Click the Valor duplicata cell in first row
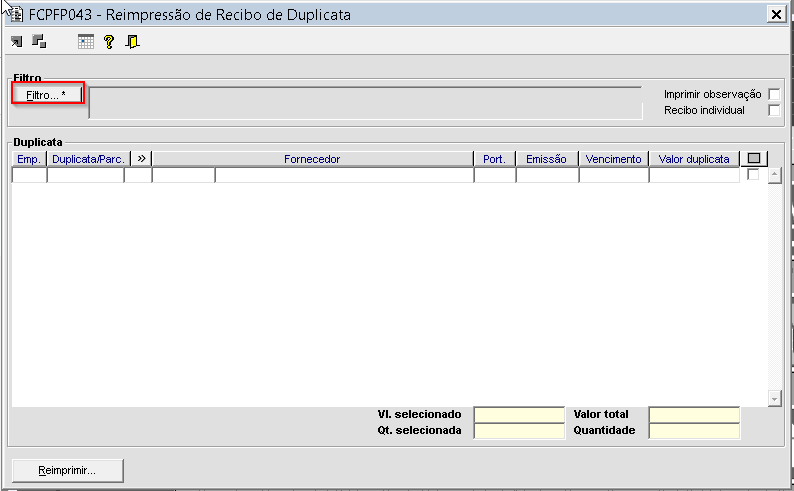The width and height of the screenshot is (794, 491). coord(694,175)
